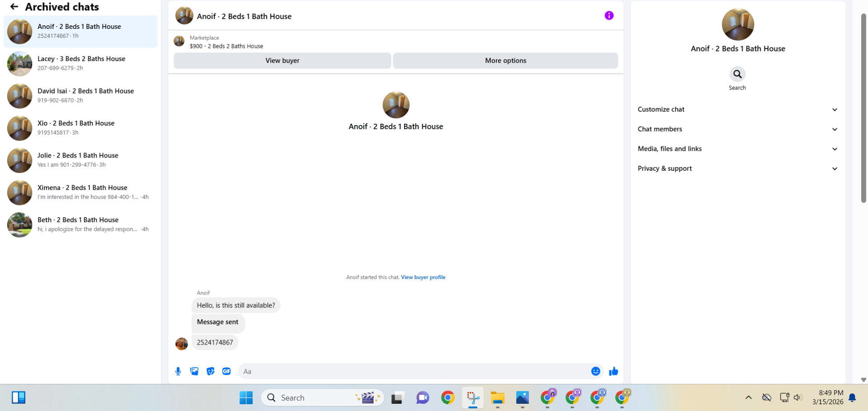Search in conversation icon

[x=737, y=74]
